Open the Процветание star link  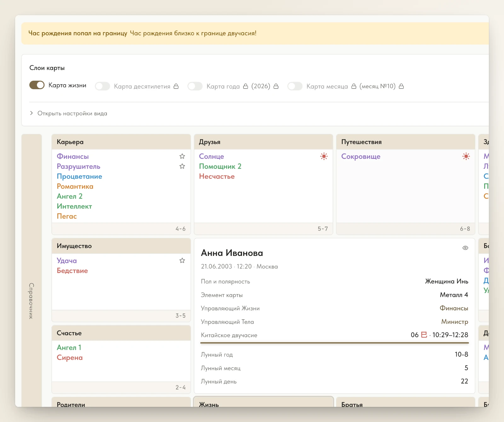coord(79,176)
